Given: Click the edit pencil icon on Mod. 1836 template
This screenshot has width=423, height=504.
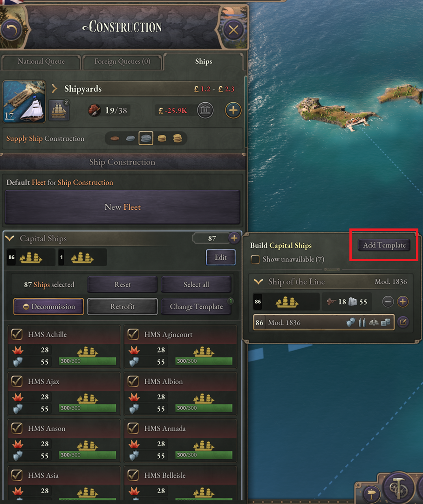Looking at the screenshot, I should 403,322.
